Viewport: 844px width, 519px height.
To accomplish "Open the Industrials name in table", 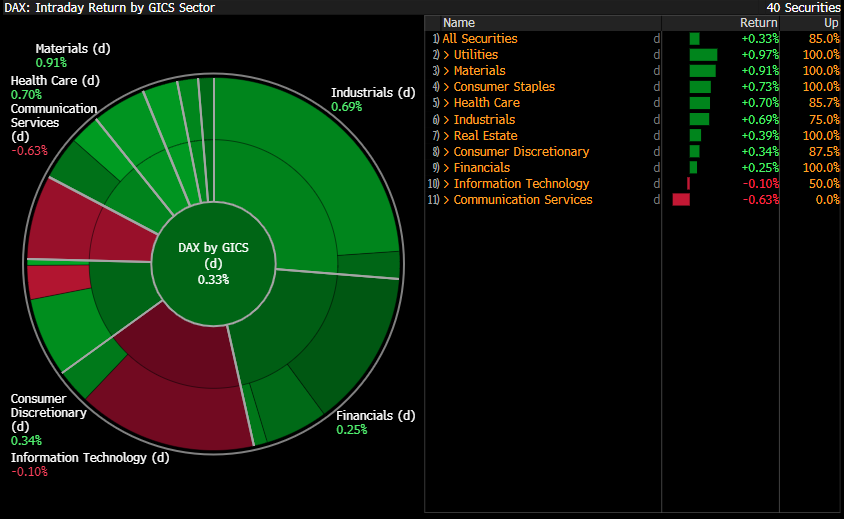I will pos(484,120).
